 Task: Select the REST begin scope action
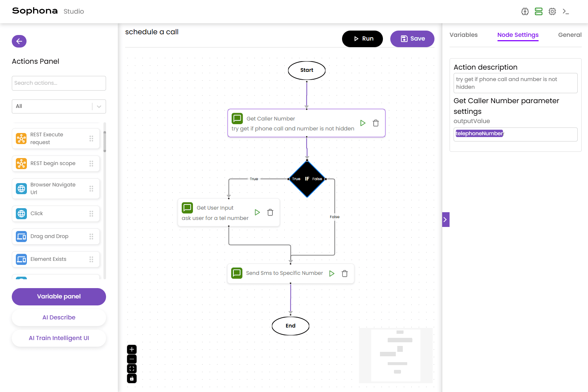(56, 164)
